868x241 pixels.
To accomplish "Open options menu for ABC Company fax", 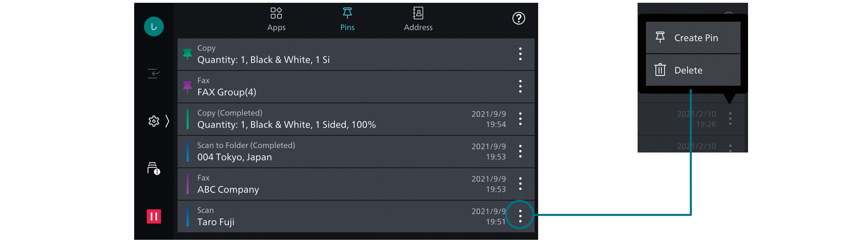I will point(520,183).
